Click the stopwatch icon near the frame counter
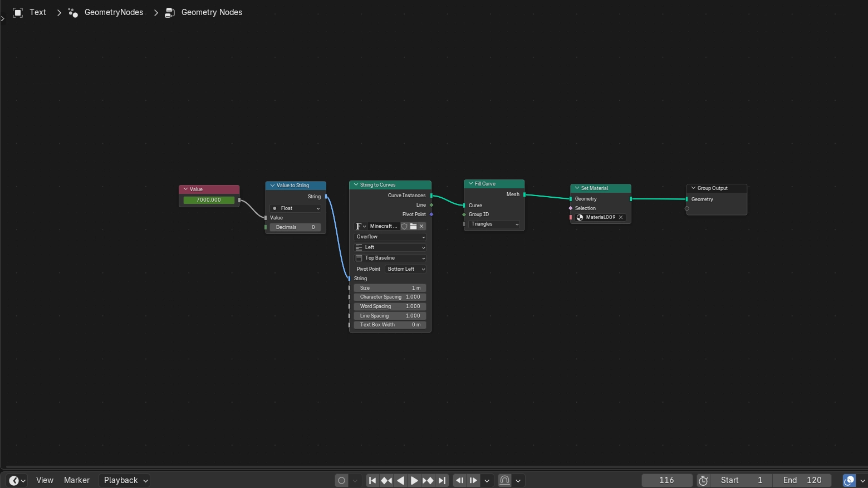Image resolution: width=868 pixels, height=488 pixels. coord(703,480)
